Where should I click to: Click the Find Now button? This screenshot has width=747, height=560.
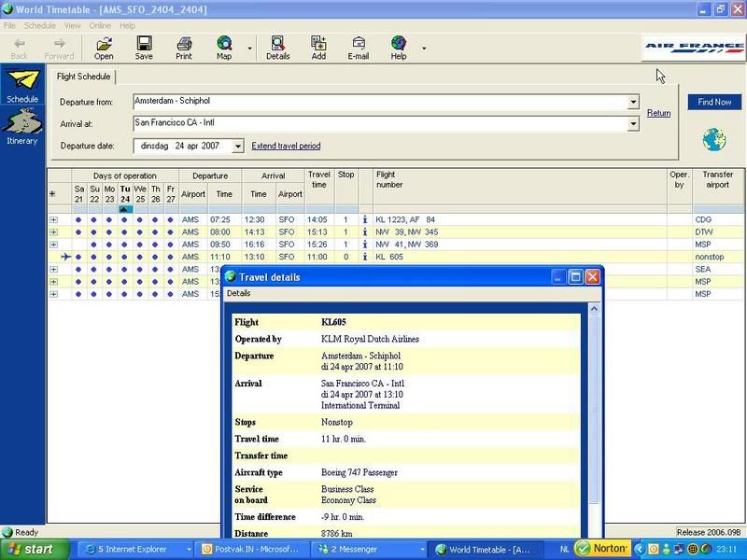(x=714, y=102)
